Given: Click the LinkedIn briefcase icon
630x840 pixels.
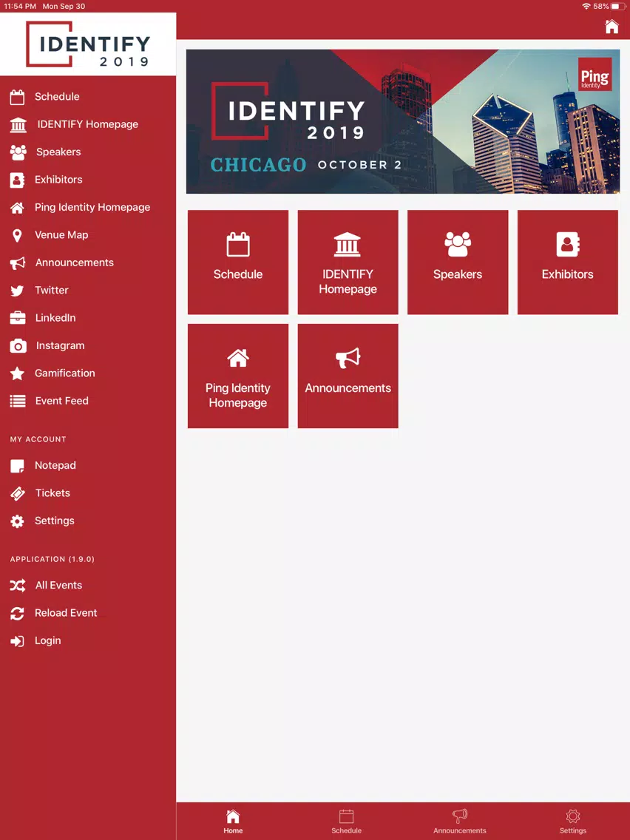Looking at the screenshot, I should point(18,318).
